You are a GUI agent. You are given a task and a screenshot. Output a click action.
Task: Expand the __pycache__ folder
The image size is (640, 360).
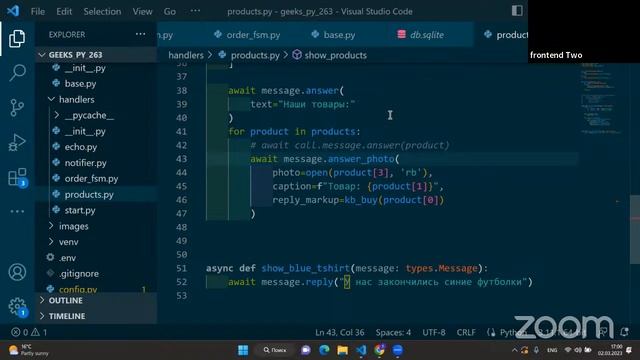pyautogui.click(x=89, y=115)
